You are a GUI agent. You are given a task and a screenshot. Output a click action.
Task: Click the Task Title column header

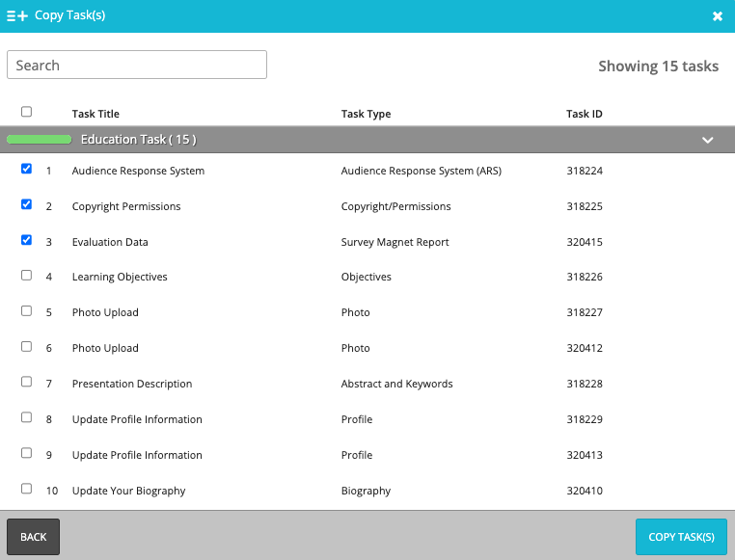(95, 114)
